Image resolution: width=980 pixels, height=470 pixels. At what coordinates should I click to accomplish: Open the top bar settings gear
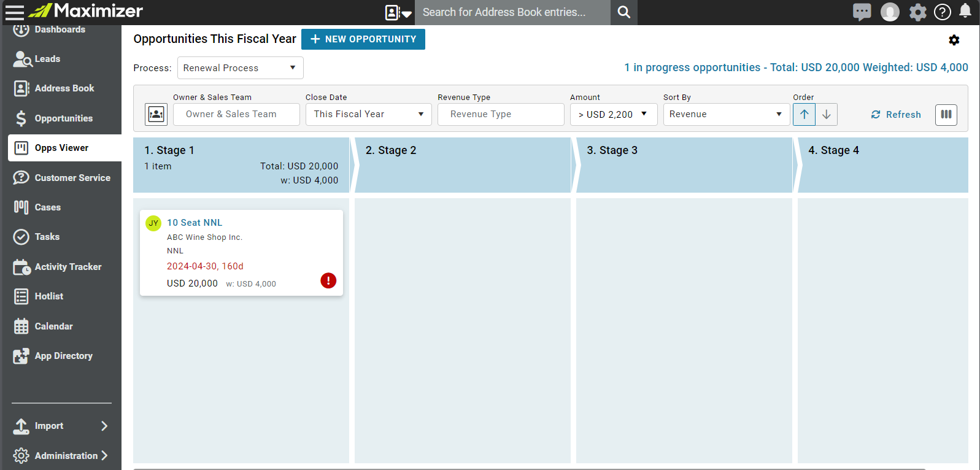[917, 12]
